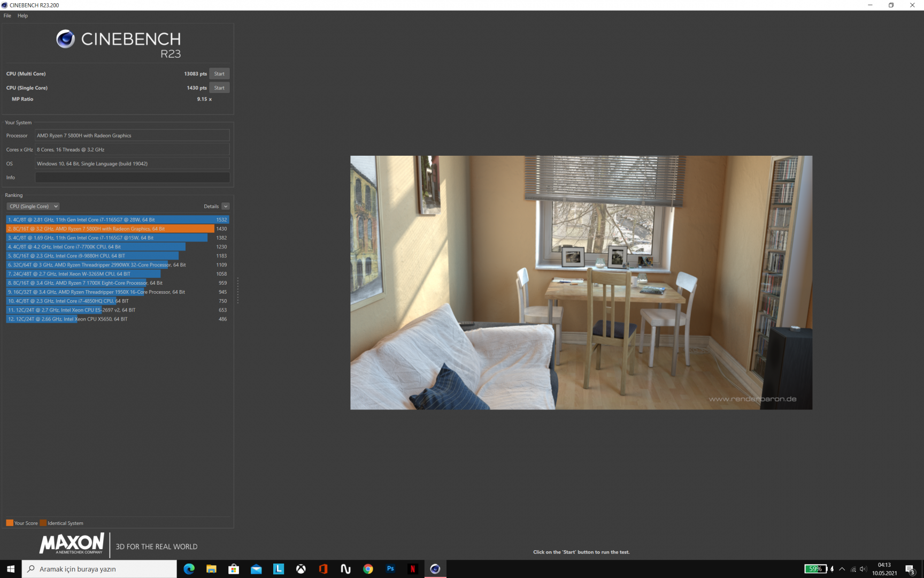Open Microsoft Office from the taskbar
The width and height of the screenshot is (924, 578).
pos(323,569)
